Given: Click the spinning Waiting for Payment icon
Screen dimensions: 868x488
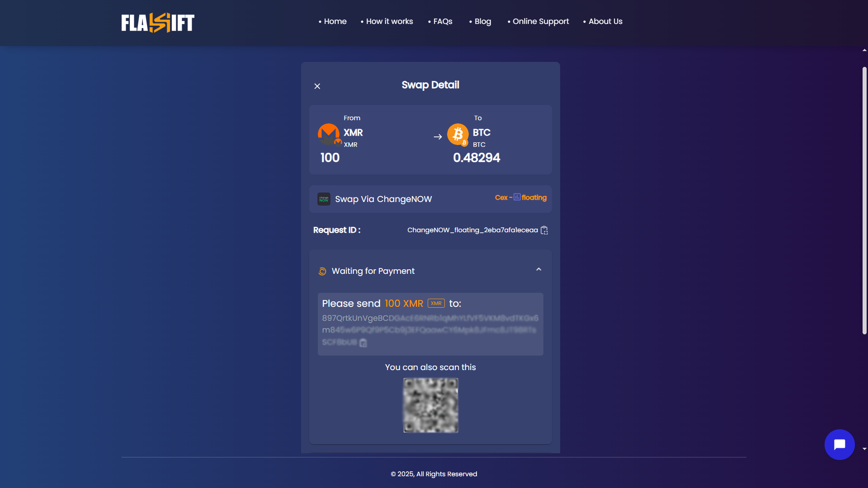Looking at the screenshot, I should 322,271.
